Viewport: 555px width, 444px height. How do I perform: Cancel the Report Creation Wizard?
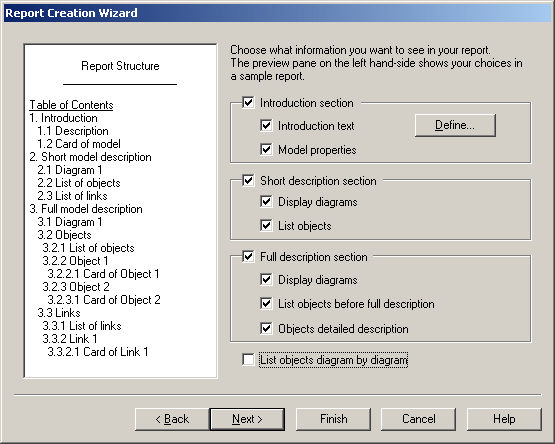click(x=418, y=419)
